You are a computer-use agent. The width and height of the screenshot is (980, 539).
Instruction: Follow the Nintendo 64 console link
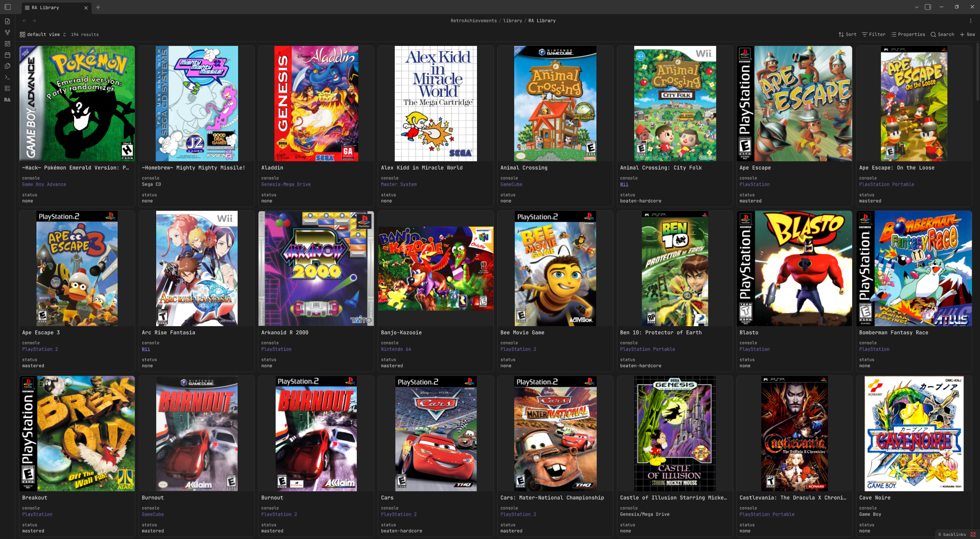click(396, 349)
